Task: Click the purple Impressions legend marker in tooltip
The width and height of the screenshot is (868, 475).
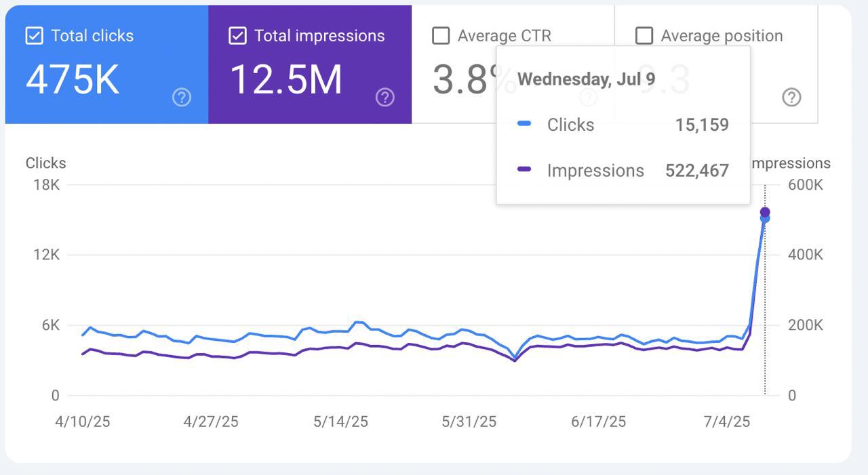Action: pos(524,169)
